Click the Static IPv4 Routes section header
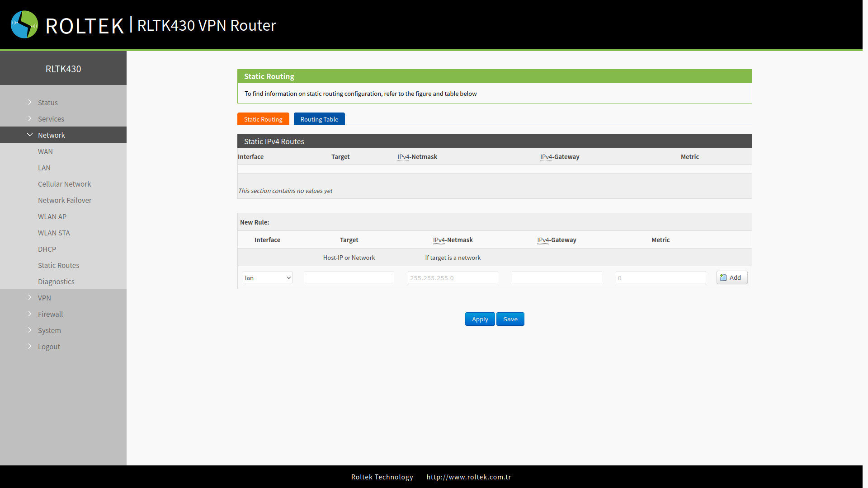Viewport: 868px width, 488px height. (x=495, y=141)
